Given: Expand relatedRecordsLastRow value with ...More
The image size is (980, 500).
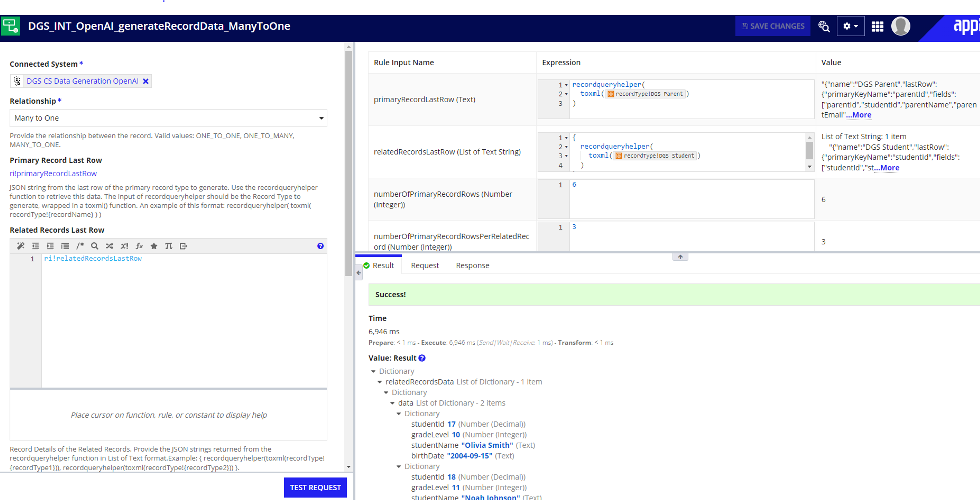Looking at the screenshot, I should pos(887,168).
